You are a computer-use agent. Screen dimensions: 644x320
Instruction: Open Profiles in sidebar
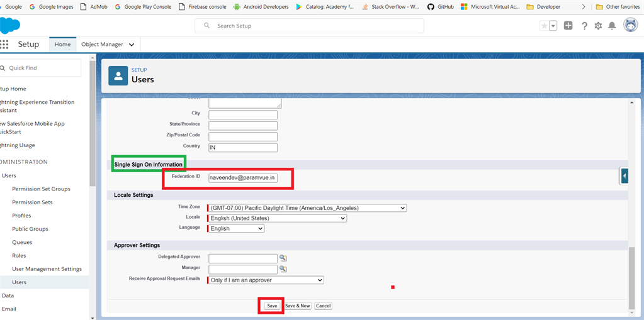coord(22,216)
